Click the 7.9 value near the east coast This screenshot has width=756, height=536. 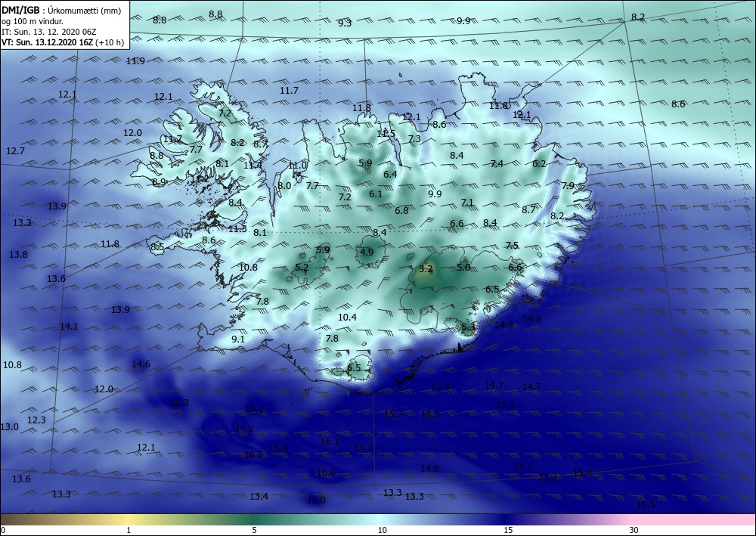pyautogui.click(x=568, y=185)
